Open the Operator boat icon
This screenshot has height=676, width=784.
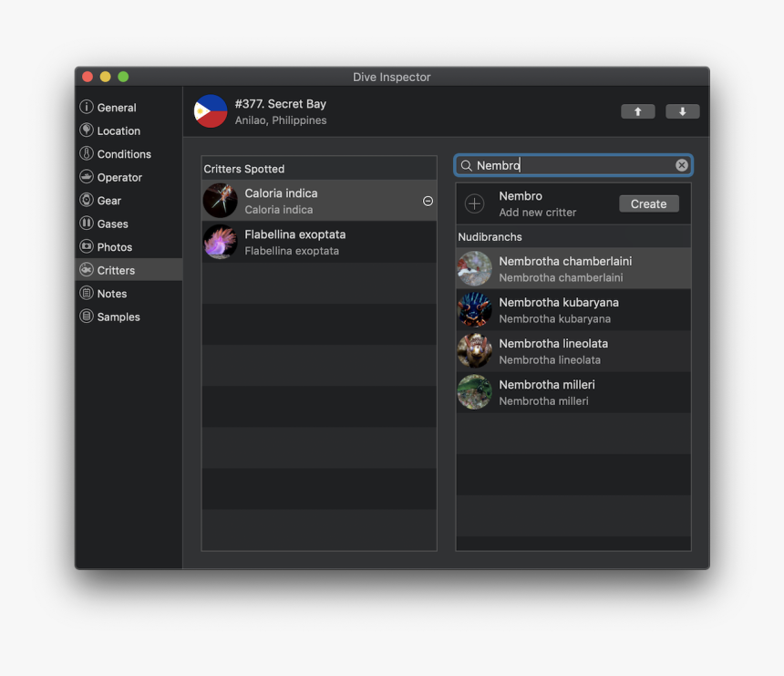(x=88, y=177)
